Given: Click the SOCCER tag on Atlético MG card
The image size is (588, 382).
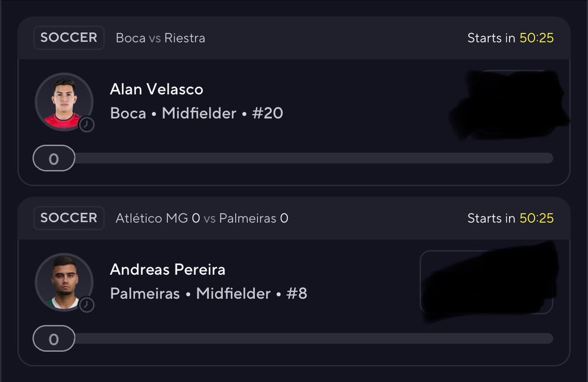Looking at the screenshot, I should [69, 218].
